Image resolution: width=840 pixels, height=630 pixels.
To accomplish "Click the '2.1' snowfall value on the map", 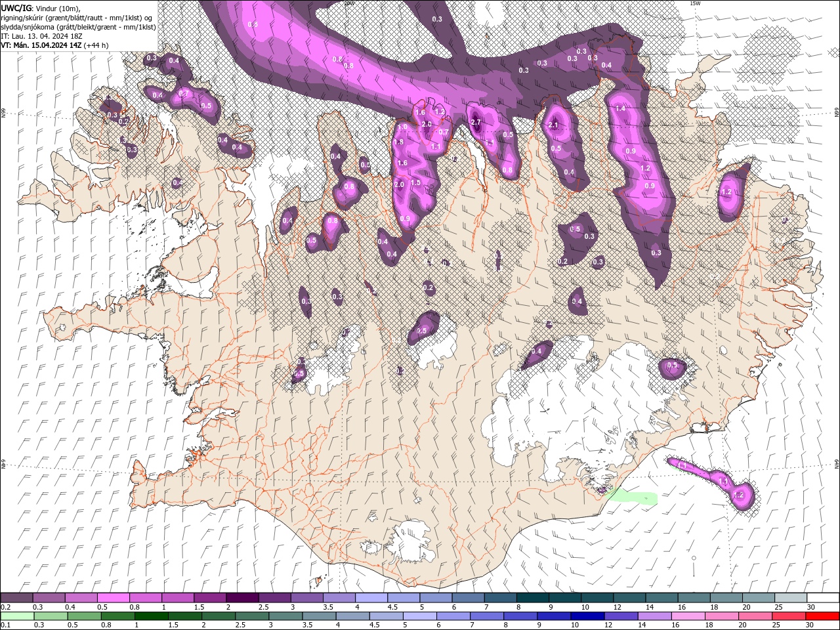I will pos(553,125).
